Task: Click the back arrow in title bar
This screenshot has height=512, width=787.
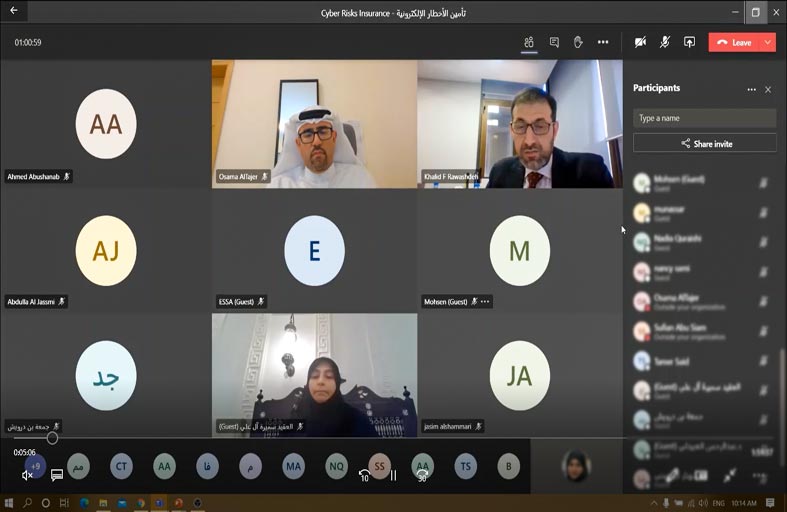Action: tap(14, 12)
